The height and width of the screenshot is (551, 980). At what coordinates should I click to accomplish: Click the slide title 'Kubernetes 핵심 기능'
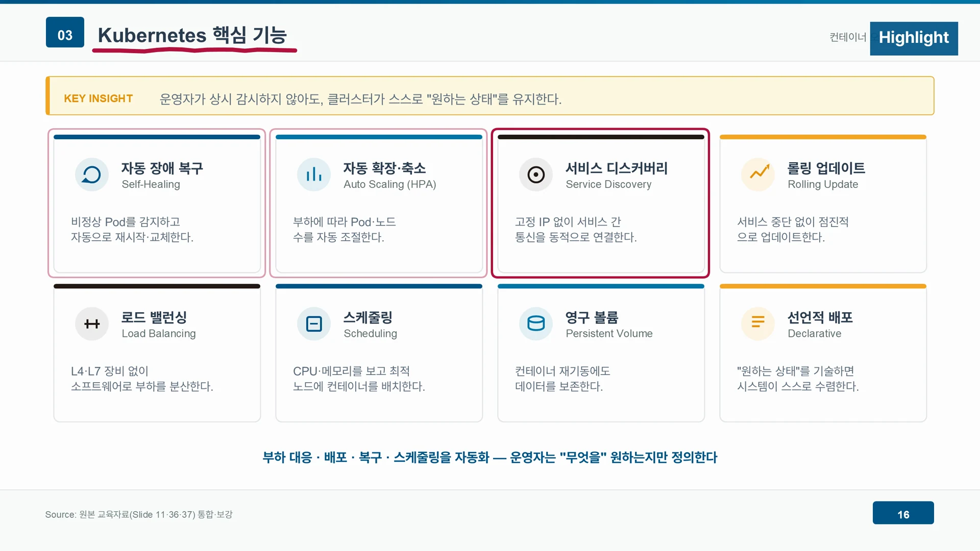[192, 35]
